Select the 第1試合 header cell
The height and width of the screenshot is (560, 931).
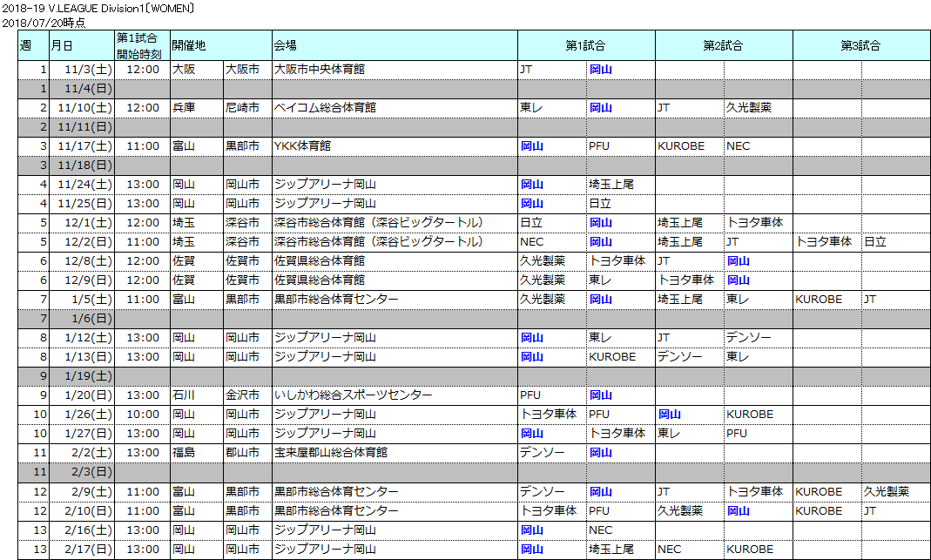coord(585,45)
